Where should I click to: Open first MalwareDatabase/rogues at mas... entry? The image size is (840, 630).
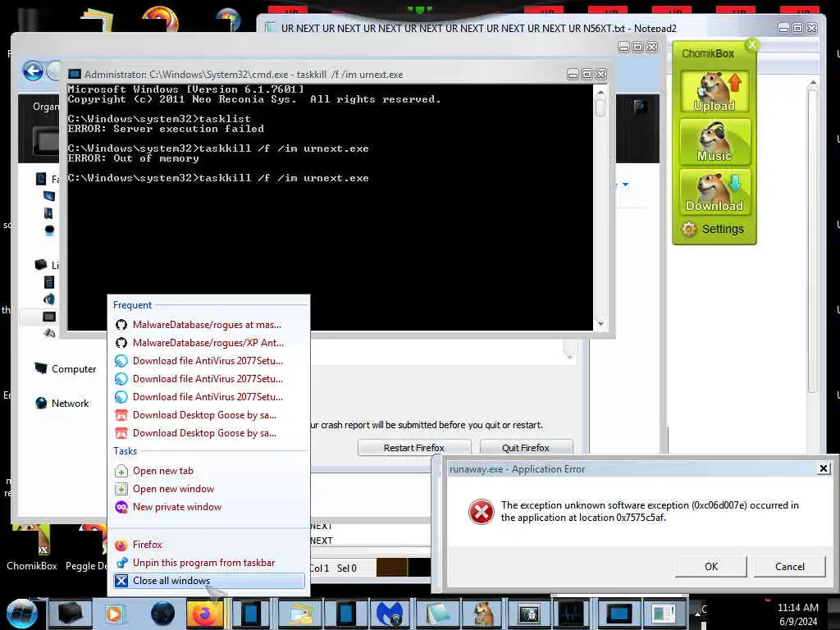click(x=208, y=325)
